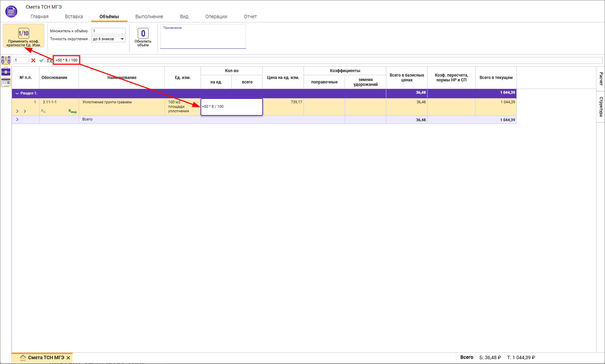This screenshot has height=364, width=605.
Task: Switch to the Выполнение ribbon tab
Action: [149, 16]
